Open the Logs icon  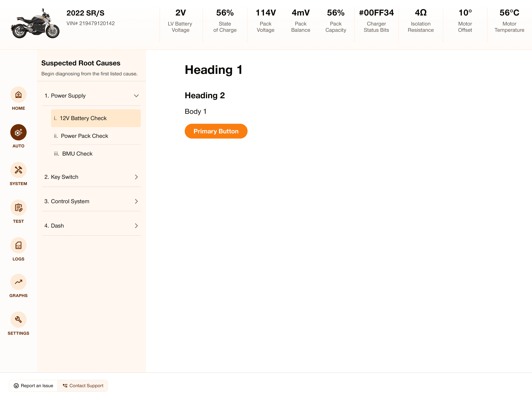(x=18, y=245)
